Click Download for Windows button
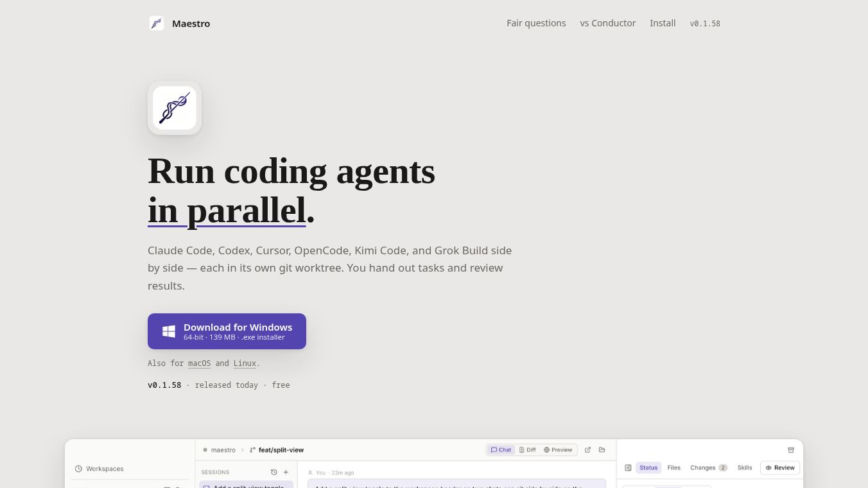Image resolution: width=868 pixels, height=488 pixels. click(x=227, y=331)
